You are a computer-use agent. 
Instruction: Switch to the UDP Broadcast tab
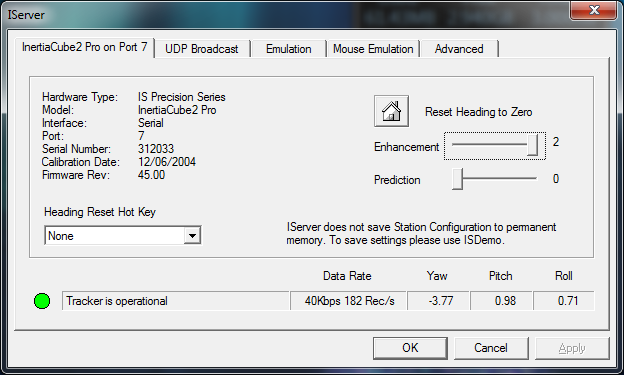(202, 49)
